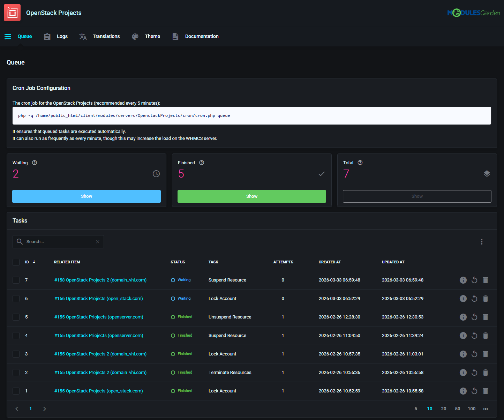Open related item link of task 7
Image resolution: width=504 pixels, height=420 pixels.
pyautogui.click(x=100, y=280)
